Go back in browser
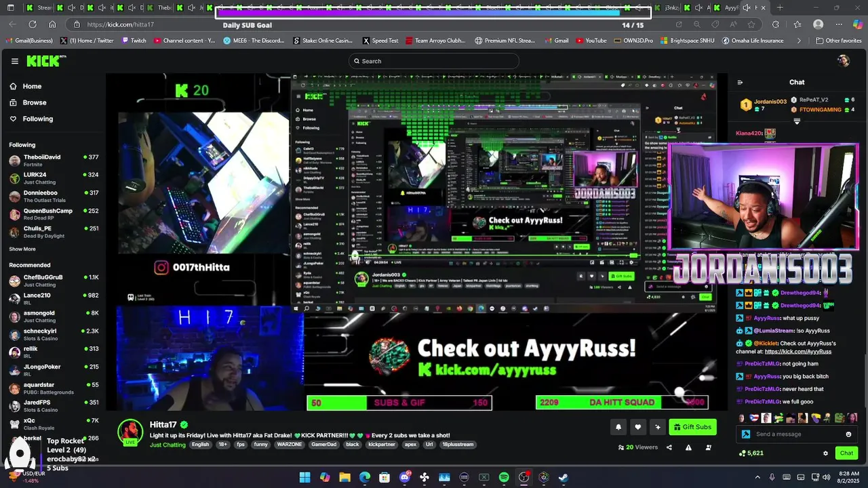 12,24
